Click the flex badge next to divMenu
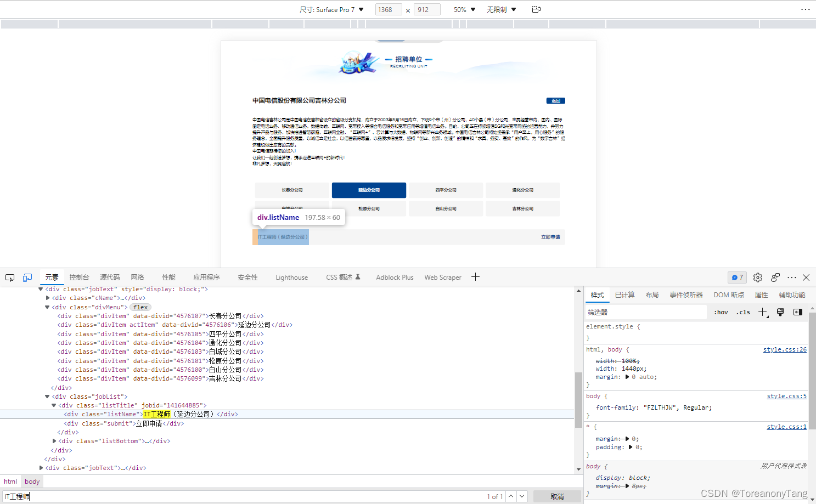 click(140, 307)
